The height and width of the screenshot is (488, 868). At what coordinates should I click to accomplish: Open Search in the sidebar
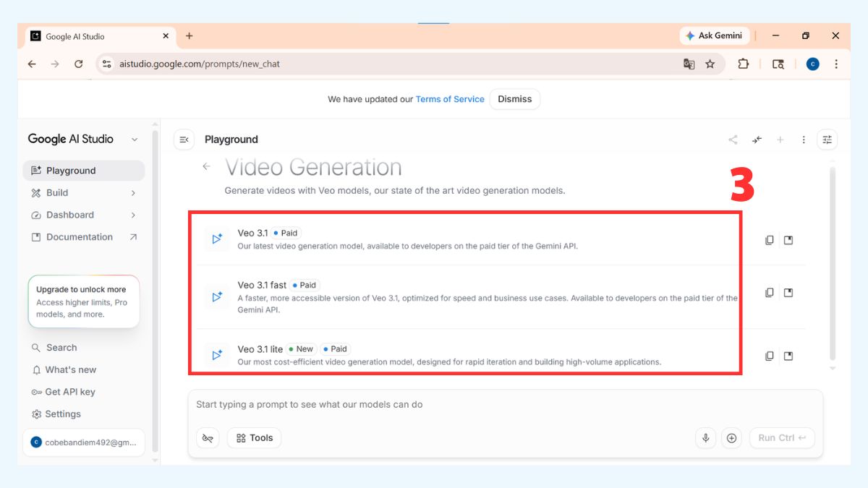click(84, 348)
